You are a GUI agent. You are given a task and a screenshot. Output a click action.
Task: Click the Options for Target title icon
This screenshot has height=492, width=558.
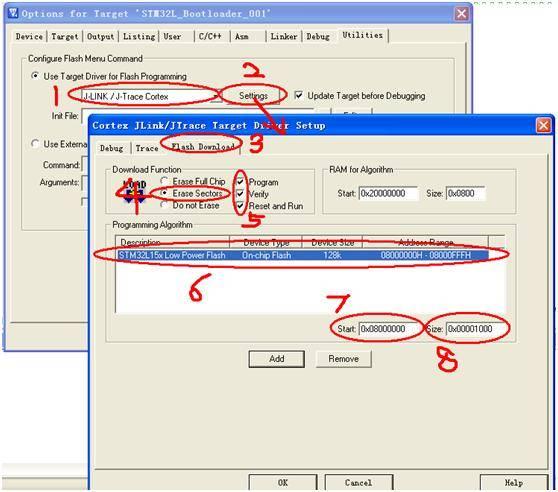click(13, 14)
